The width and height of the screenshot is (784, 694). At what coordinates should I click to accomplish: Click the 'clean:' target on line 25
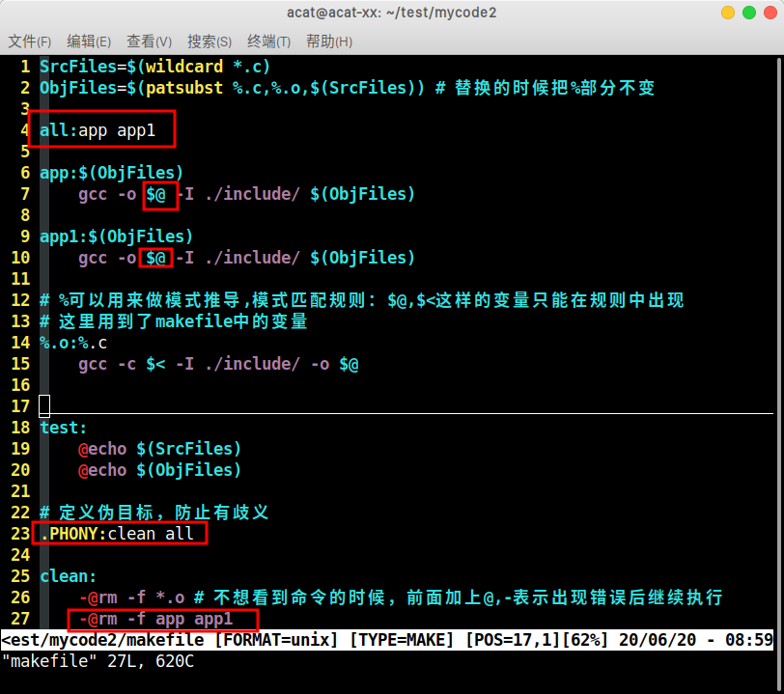pyautogui.click(x=61, y=575)
